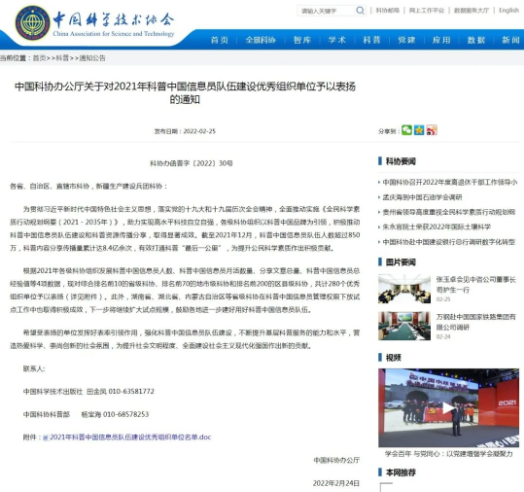Click 科普 in the breadcrumb

point(62,58)
